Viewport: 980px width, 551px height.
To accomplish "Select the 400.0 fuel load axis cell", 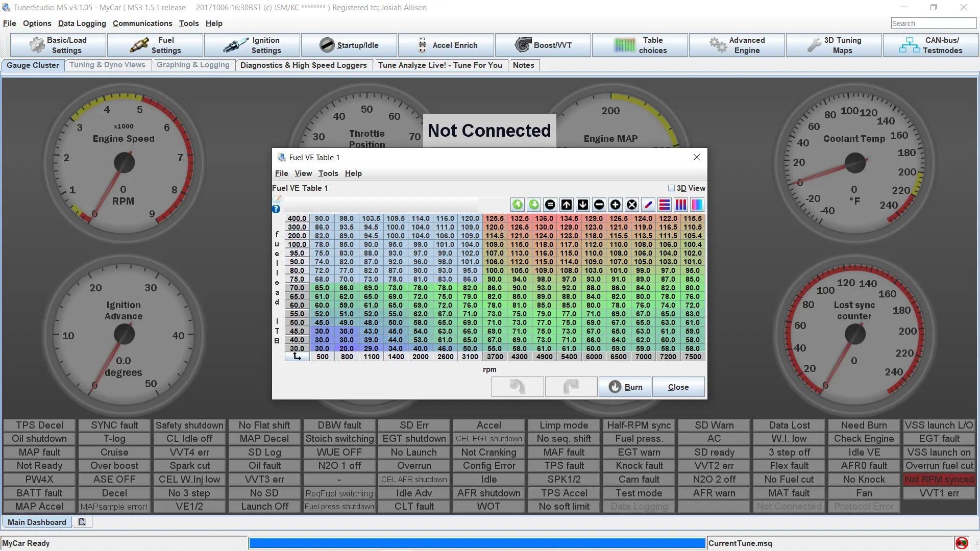I will pyautogui.click(x=297, y=218).
